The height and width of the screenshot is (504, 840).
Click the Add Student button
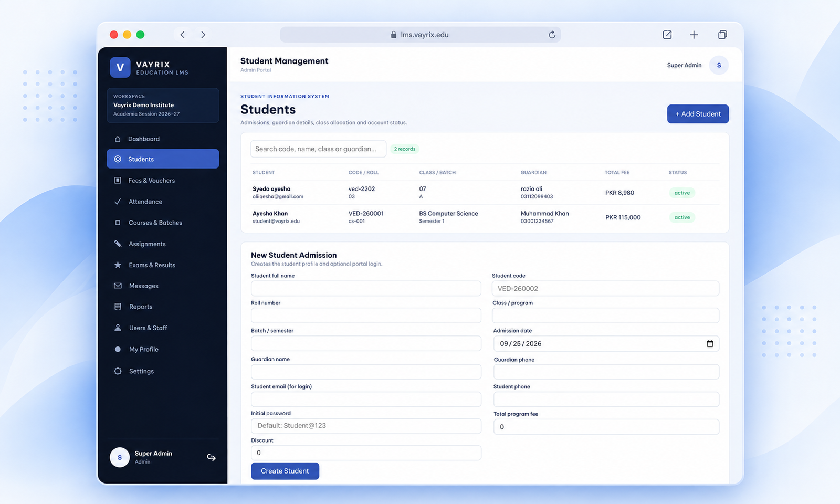click(698, 114)
